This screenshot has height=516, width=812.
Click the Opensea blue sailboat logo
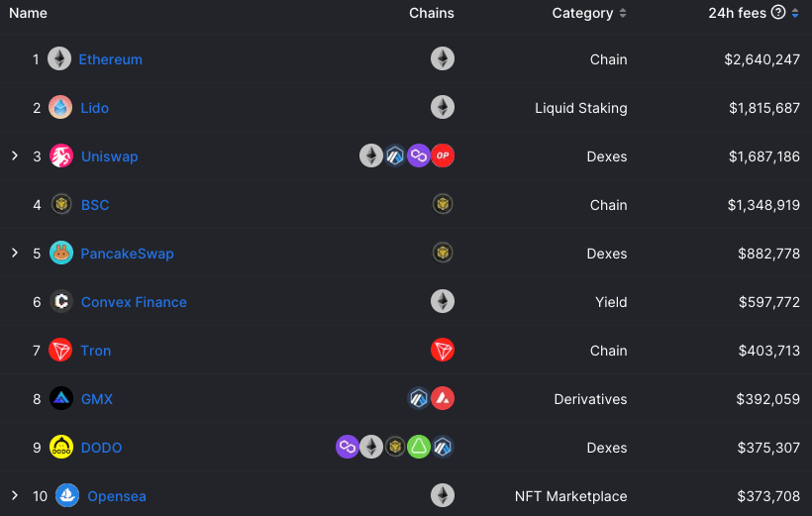tap(67, 495)
